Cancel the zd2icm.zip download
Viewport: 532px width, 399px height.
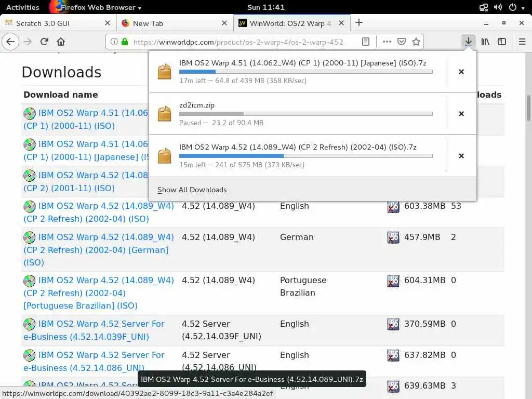click(461, 114)
